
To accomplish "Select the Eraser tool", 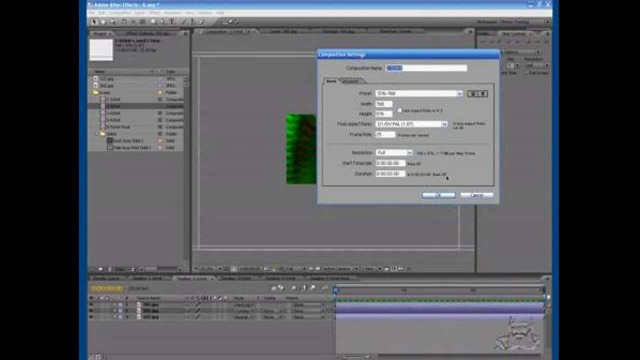I will tap(202, 22).
